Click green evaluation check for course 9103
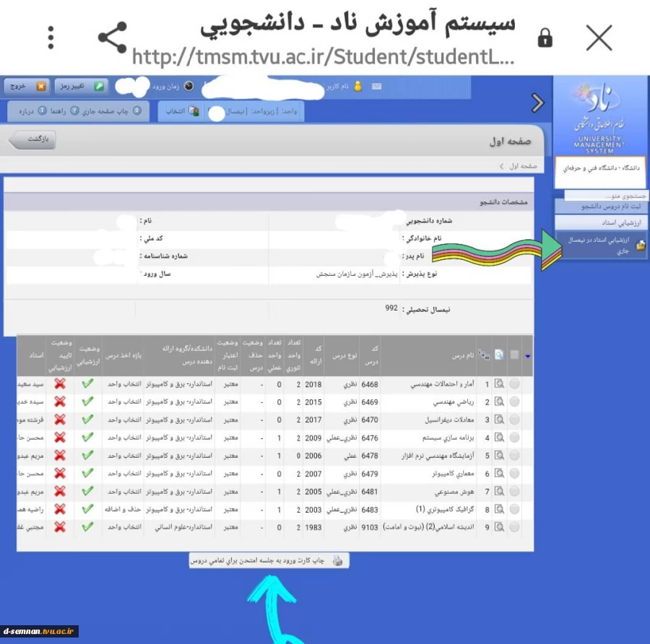The width and height of the screenshot is (650, 644). point(87,526)
